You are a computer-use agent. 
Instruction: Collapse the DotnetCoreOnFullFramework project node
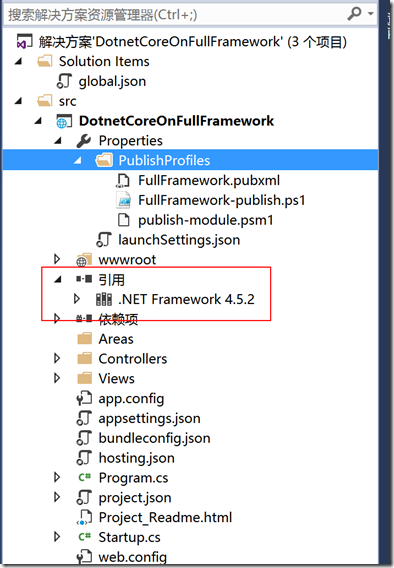(x=38, y=121)
